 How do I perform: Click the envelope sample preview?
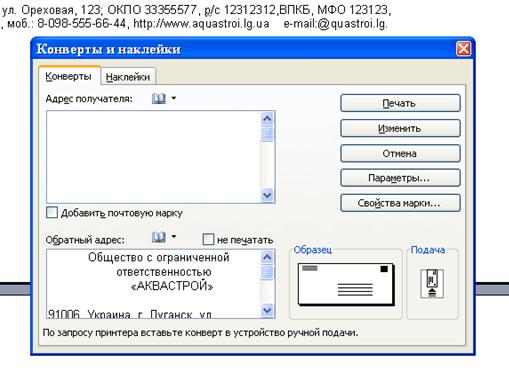[x=346, y=284]
